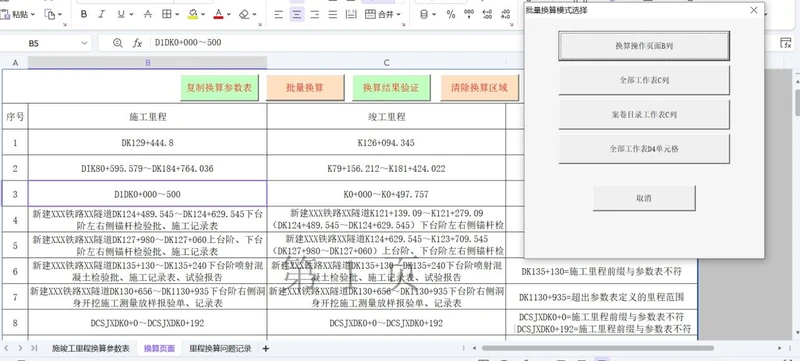Choose 案卷目录工作表C列 in dialog
This screenshot has height=361, width=800.
tap(644, 115)
